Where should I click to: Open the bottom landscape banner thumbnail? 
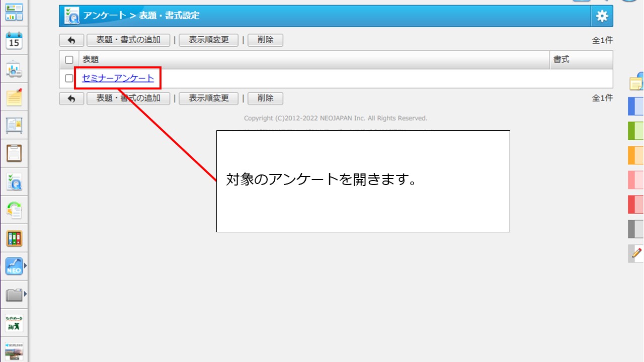pyautogui.click(x=14, y=351)
